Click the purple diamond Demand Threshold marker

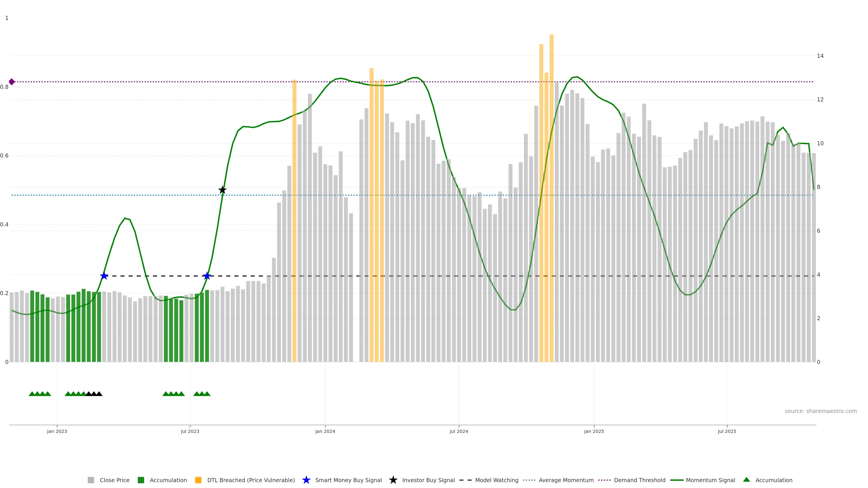click(x=12, y=82)
